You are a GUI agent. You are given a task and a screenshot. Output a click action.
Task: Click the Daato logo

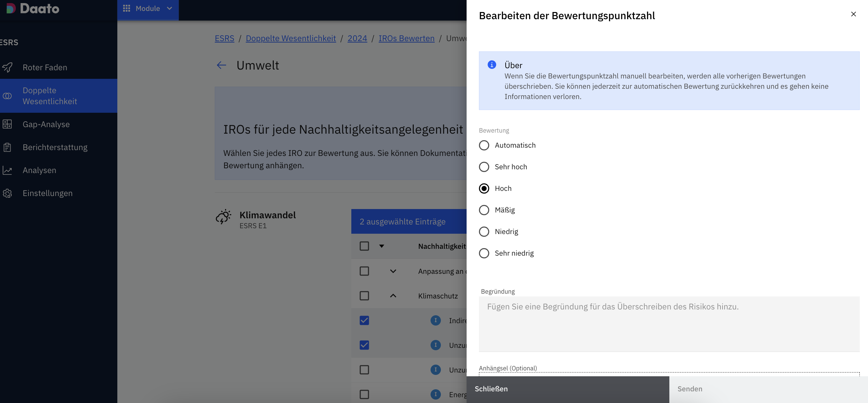(33, 8)
